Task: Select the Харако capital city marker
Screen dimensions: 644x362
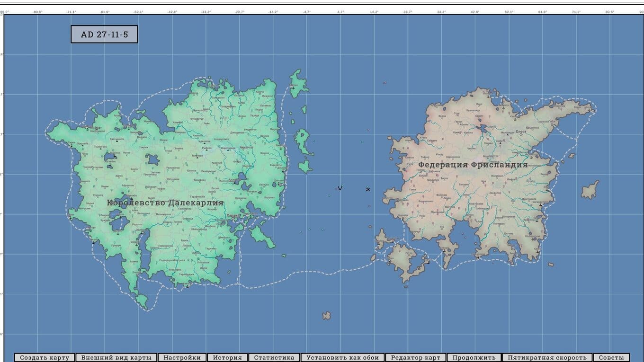Action: point(233,219)
